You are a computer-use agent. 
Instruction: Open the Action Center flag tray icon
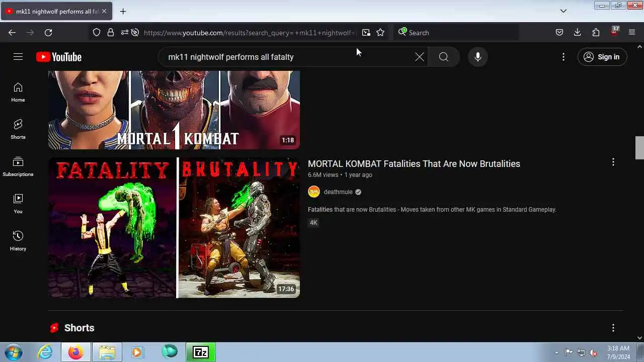[569, 352]
